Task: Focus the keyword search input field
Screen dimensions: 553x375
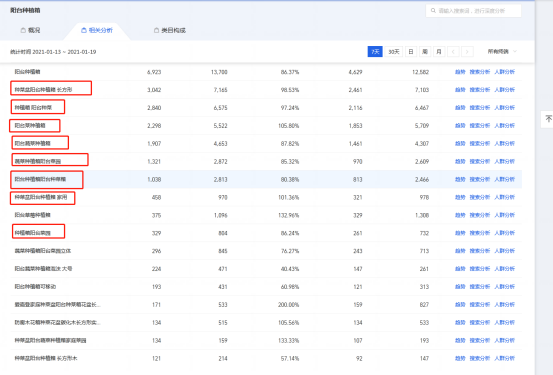Action: tap(473, 11)
